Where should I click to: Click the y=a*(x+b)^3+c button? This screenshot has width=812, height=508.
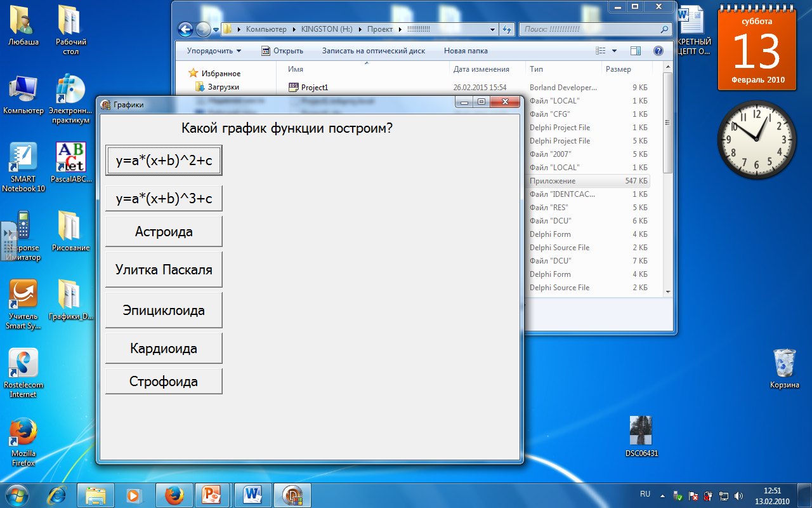[x=164, y=199]
